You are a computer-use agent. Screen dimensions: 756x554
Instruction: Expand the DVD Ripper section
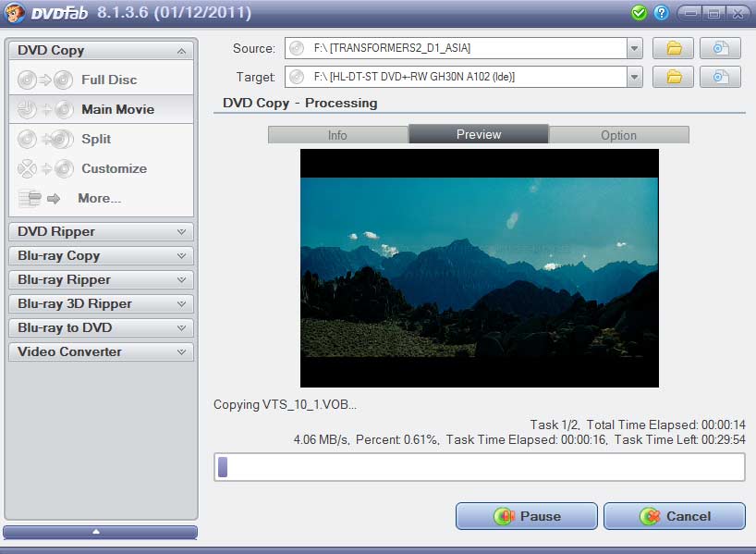point(181,231)
